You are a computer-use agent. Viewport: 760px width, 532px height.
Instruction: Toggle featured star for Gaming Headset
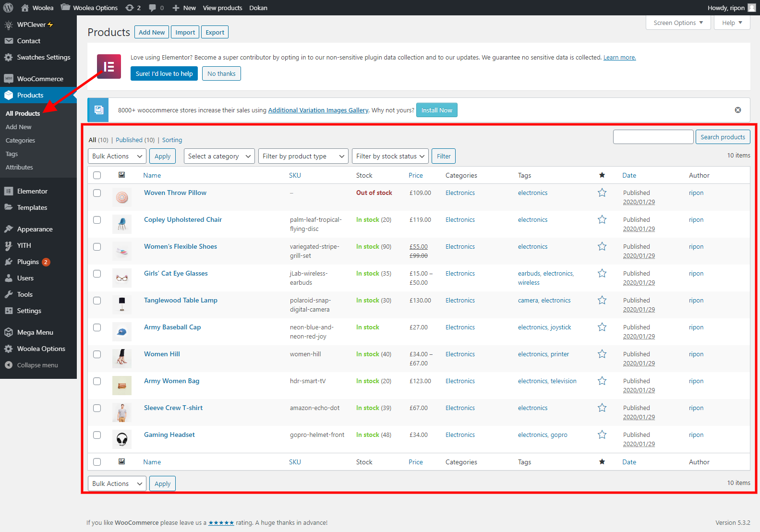point(602,435)
